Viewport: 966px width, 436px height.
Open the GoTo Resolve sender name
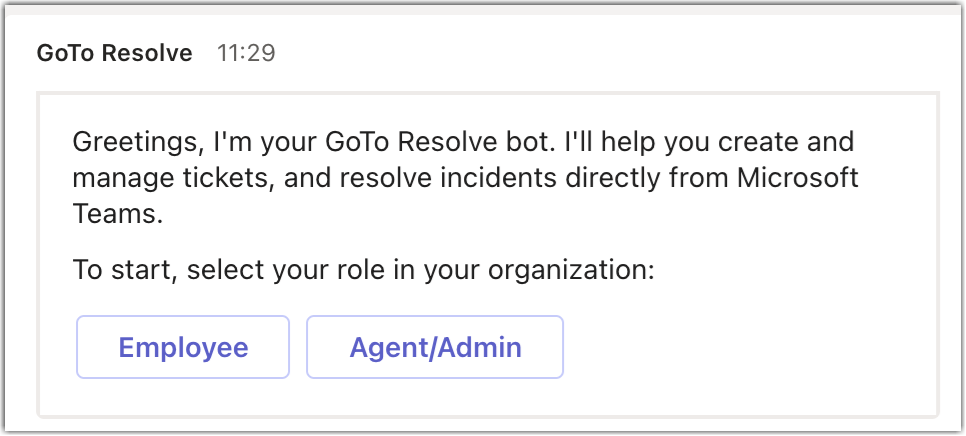[x=115, y=53]
